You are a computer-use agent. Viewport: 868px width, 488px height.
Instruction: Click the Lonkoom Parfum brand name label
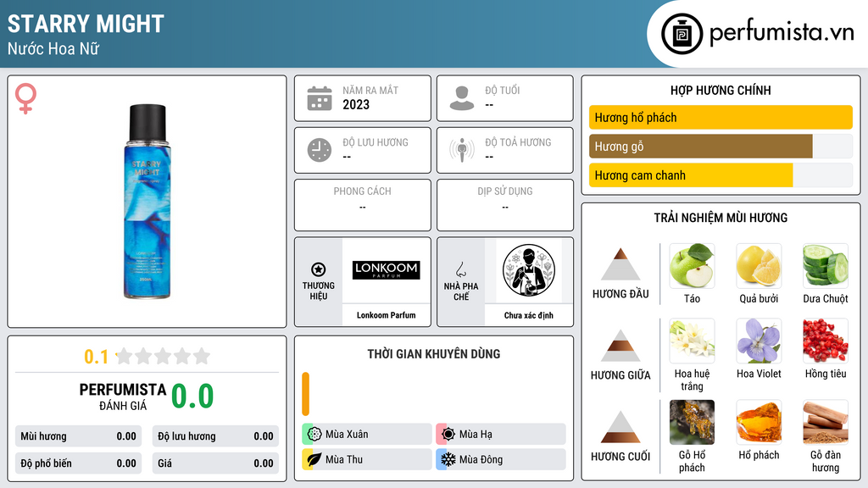[386, 315]
